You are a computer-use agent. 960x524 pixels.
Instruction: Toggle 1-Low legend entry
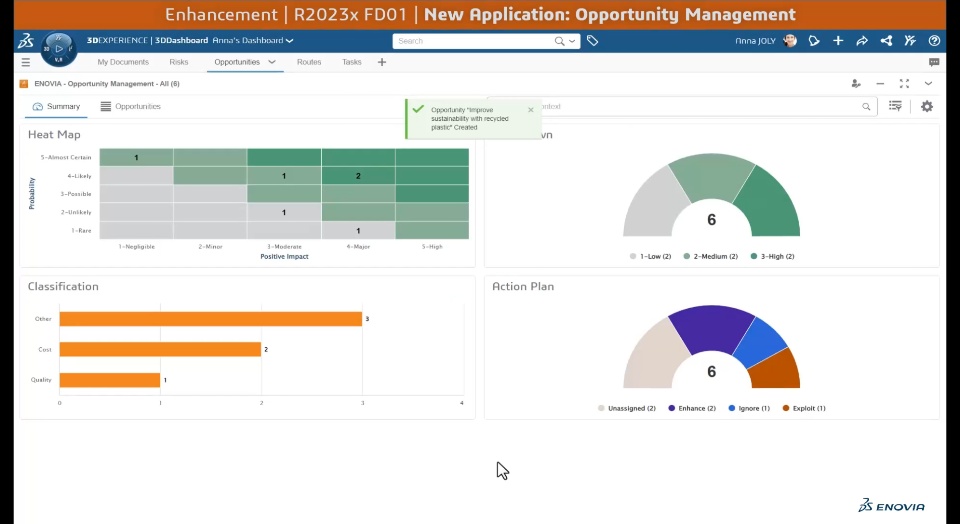coord(650,256)
